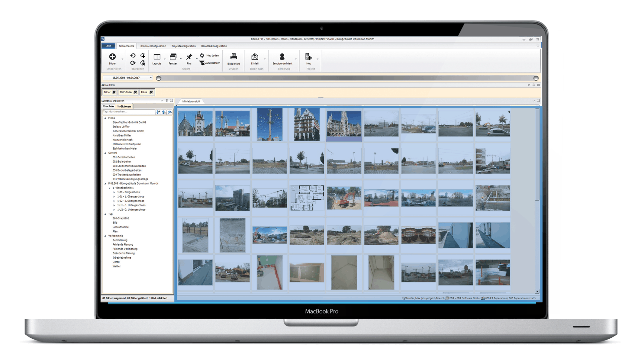The image size is (644, 361).
Task: Click the sort tags descending icon
Action: (x=158, y=112)
